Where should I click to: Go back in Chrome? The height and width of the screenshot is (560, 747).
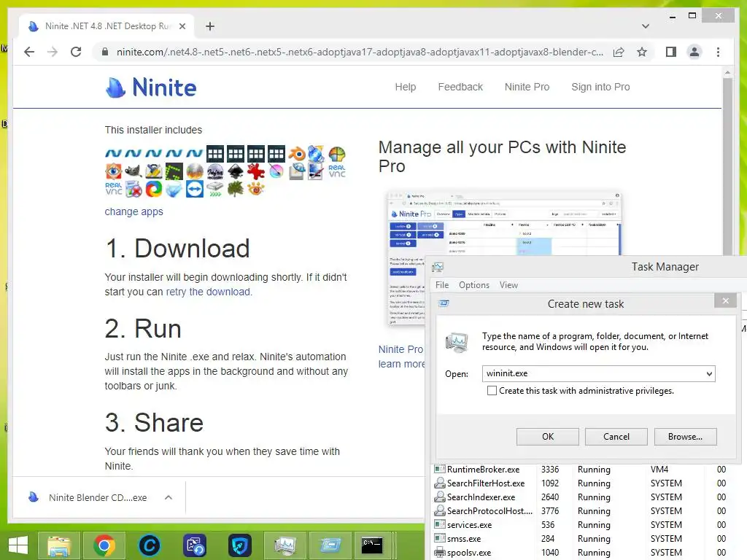coord(29,52)
